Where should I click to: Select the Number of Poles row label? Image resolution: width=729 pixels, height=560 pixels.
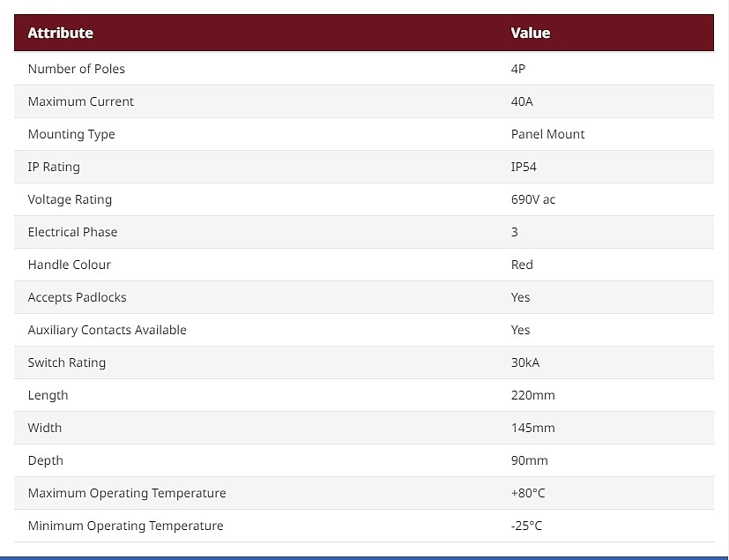tap(76, 69)
